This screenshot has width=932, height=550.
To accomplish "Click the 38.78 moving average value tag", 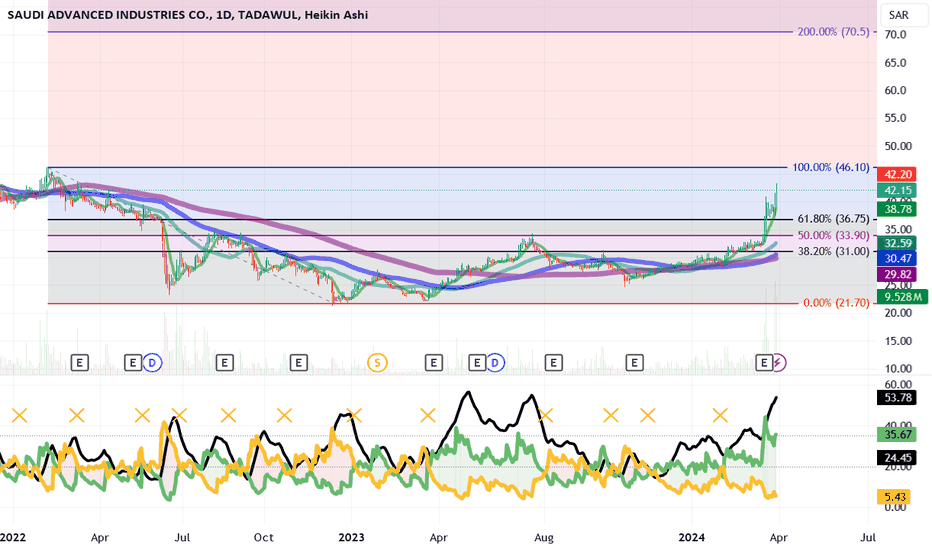I will [898, 209].
